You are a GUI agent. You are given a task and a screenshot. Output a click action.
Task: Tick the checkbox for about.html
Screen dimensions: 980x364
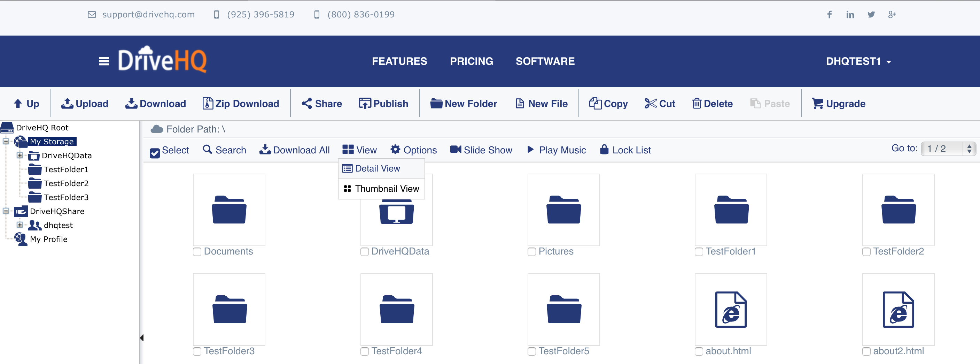[x=699, y=351]
